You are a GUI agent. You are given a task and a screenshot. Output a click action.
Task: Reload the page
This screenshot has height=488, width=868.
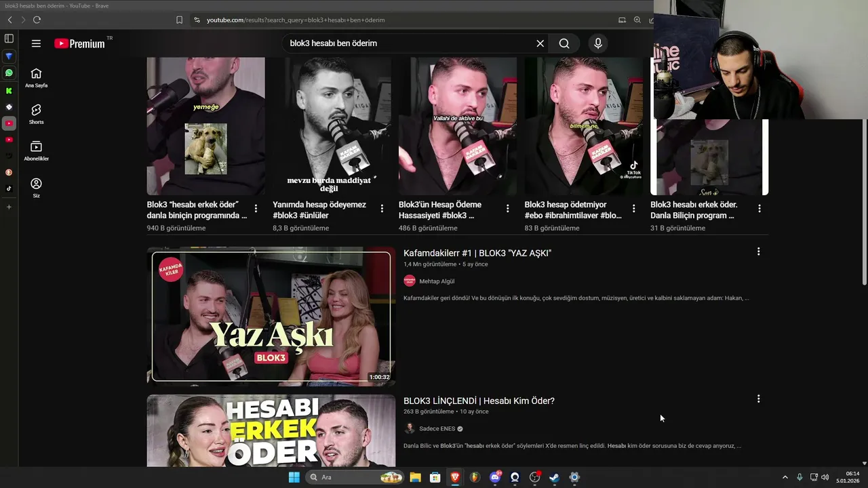pos(37,20)
